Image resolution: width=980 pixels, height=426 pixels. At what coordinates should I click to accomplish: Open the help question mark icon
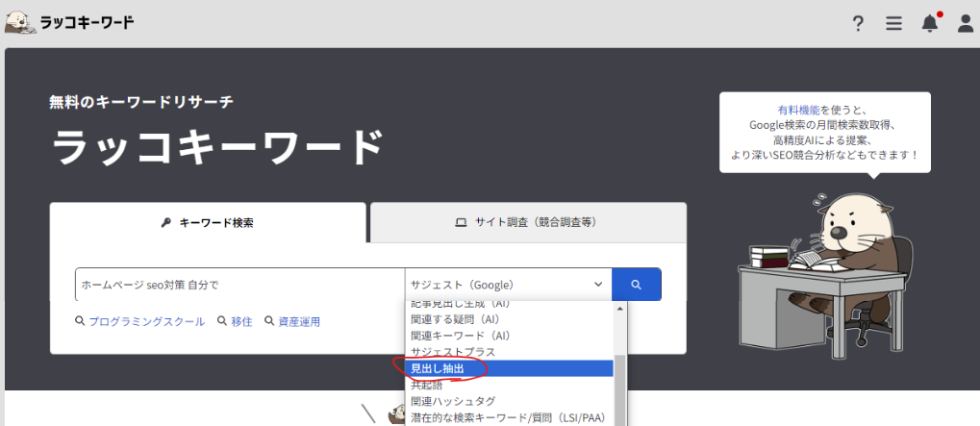click(x=858, y=24)
